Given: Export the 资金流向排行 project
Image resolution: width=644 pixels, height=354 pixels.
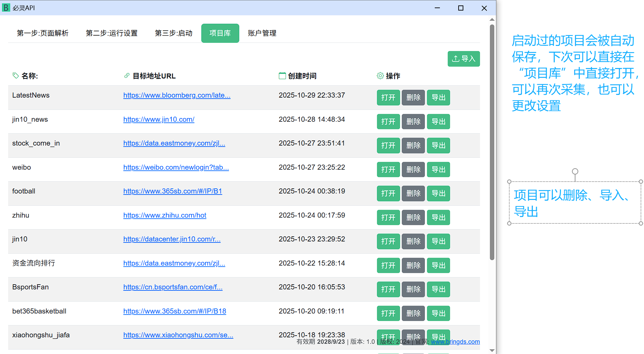Looking at the screenshot, I should pos(438,265).
